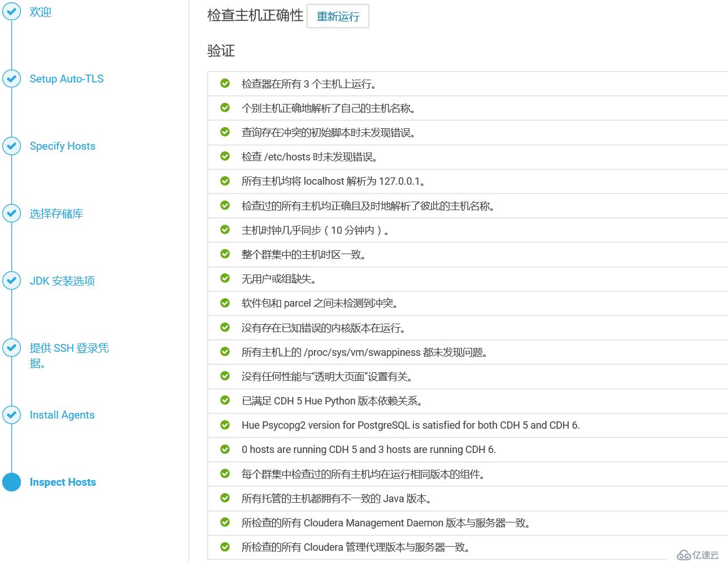Click green check for 透明大页面 row
728x562 pixels.
[225, 376]
